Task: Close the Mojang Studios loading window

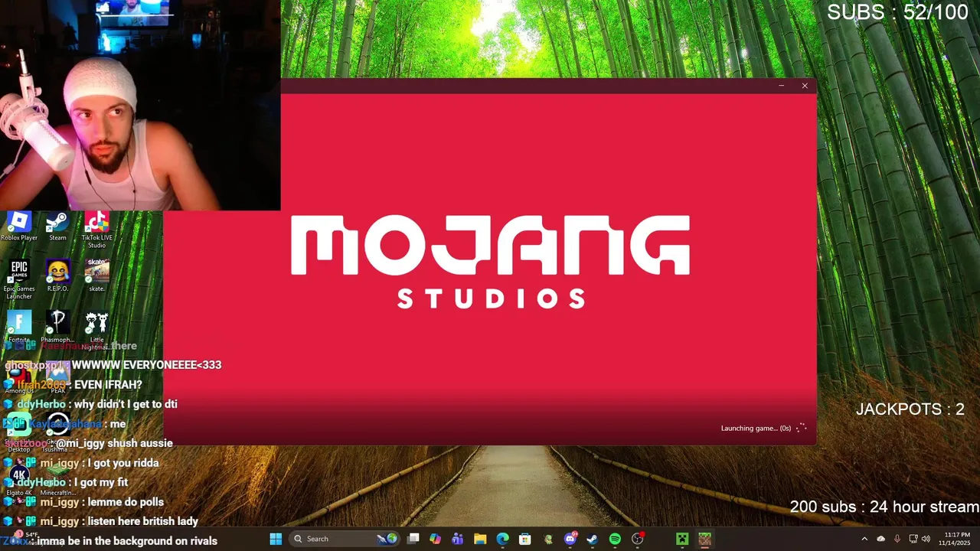Action: point(805,86)
